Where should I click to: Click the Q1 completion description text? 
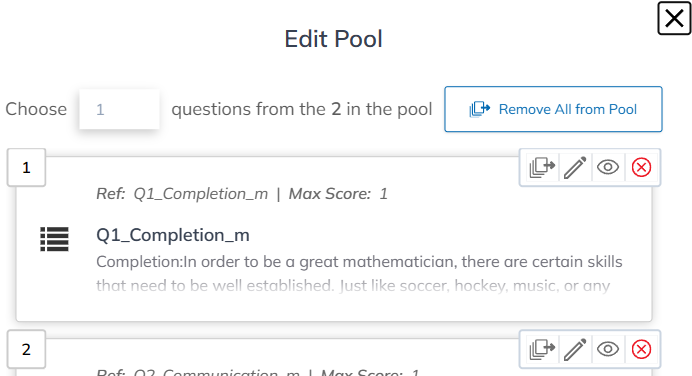pyautogui.click(x=359, y=274)
